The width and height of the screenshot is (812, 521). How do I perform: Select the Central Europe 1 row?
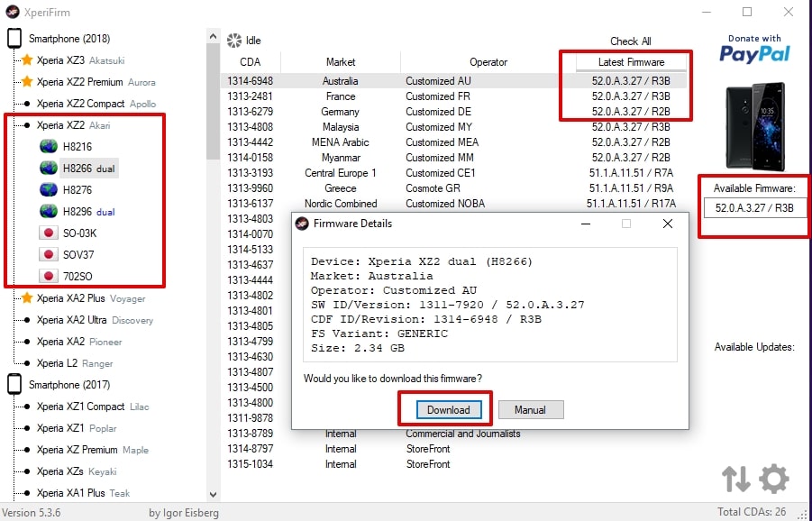pos(453,172)
